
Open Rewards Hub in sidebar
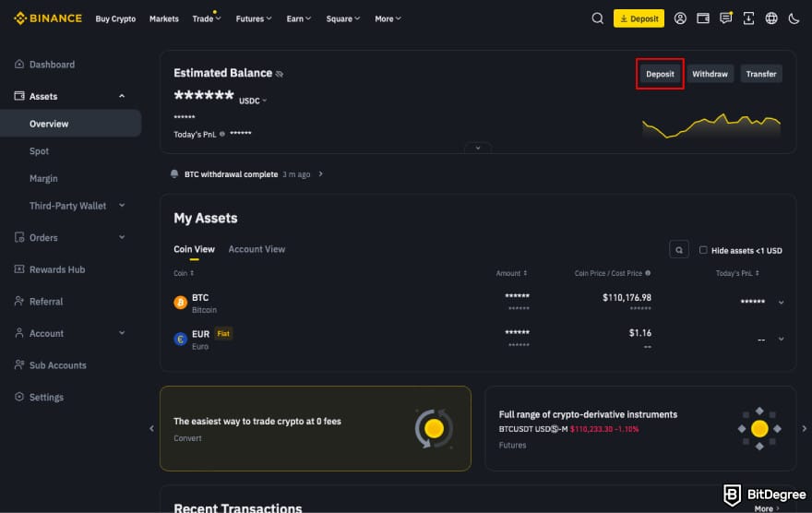coord(57,269)
